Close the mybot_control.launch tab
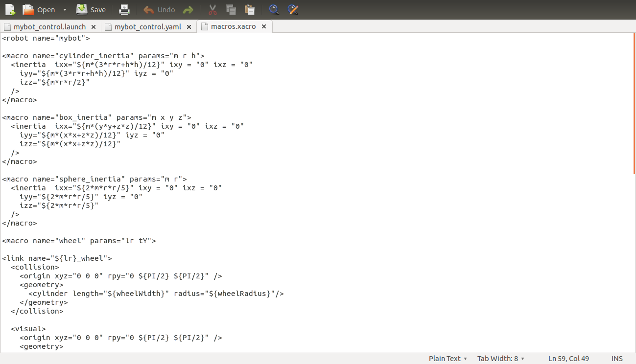 point(94,27)
